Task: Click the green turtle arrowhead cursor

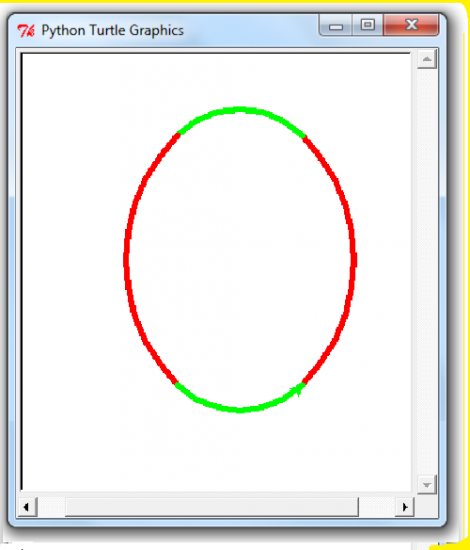Action: pos(297,389)
